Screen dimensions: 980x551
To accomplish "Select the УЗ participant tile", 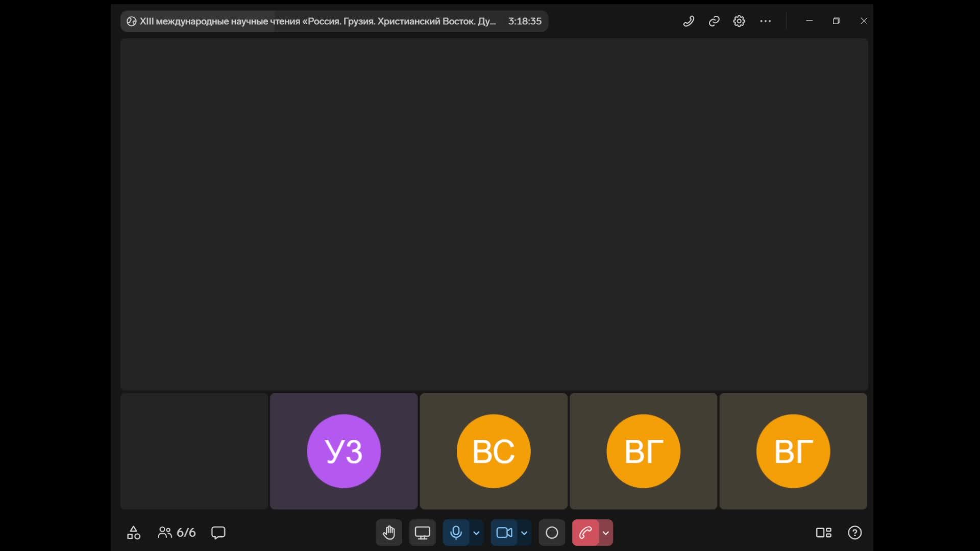I will [x=344, y=451].
